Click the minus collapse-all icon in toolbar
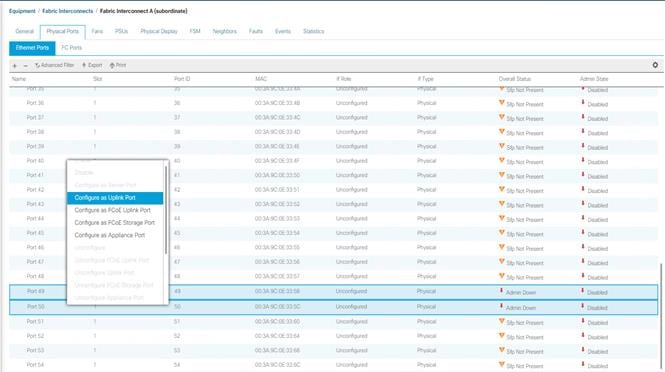The height and width of the screenshot is (372, 665). [x=25, y=66]
